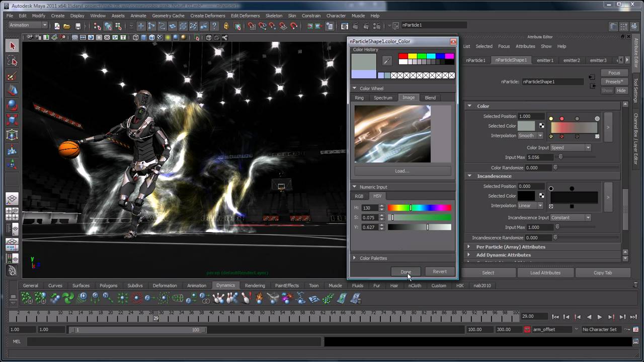Open the emitter1 attribute tab
The height and width of the screenshot is (362, 644).
click(x=545, y=60)
